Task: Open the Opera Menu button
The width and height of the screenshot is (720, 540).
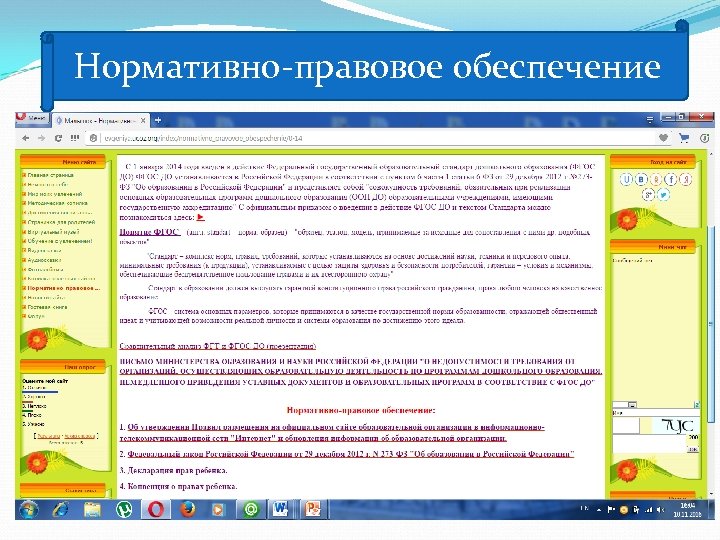Action: (32, 118)
